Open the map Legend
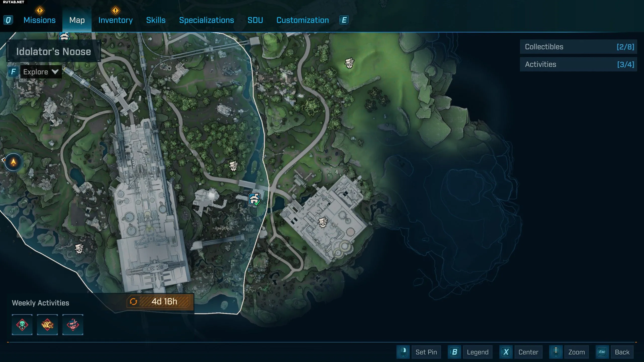The height and width of the screenshot is (362, 644). (x=477, y=352)
